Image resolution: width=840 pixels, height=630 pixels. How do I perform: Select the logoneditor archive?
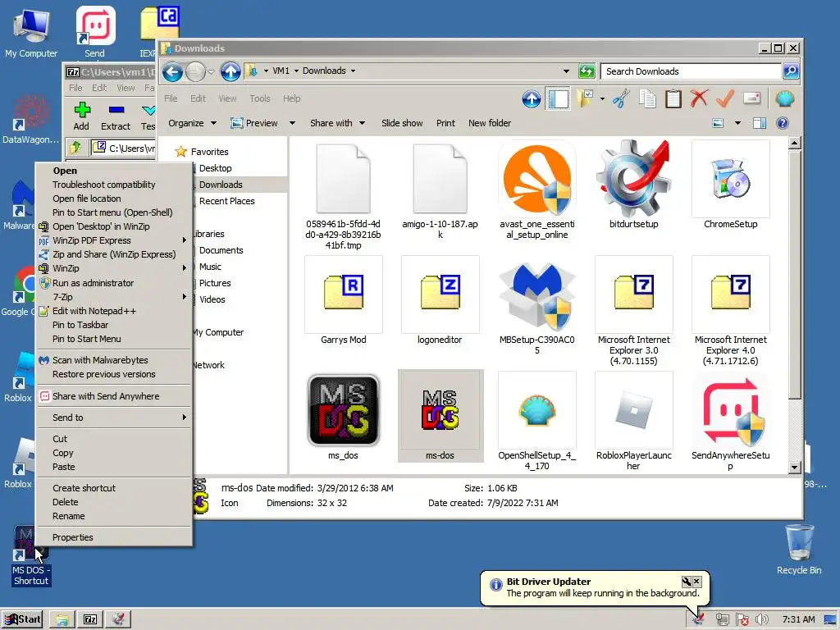click(x=440, y=301)
